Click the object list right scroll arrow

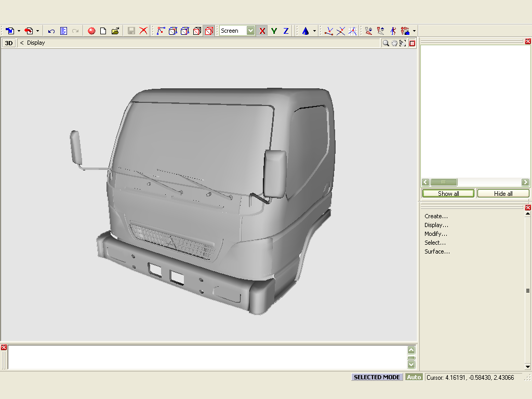[x=525, y=182]
